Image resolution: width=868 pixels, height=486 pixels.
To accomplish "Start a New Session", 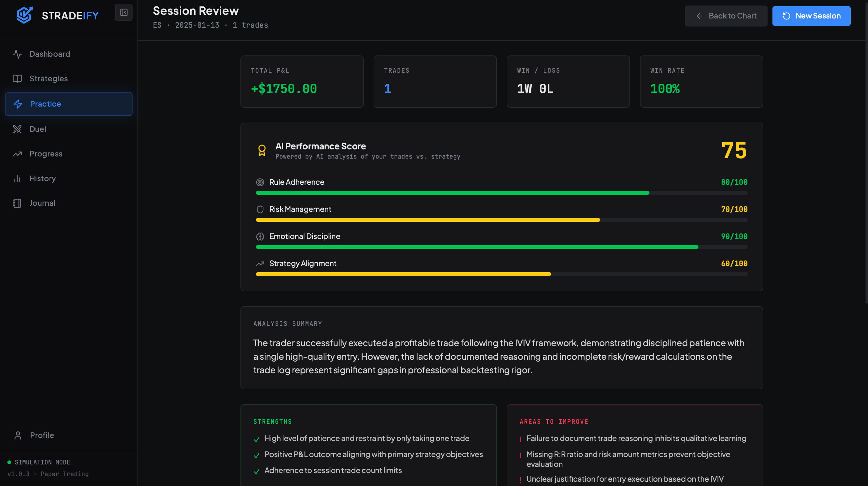I will pos(811,16).
